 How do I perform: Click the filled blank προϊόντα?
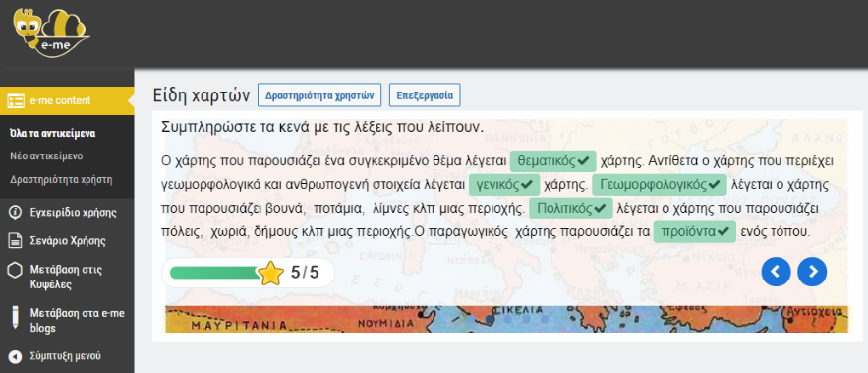pos(695,232)
